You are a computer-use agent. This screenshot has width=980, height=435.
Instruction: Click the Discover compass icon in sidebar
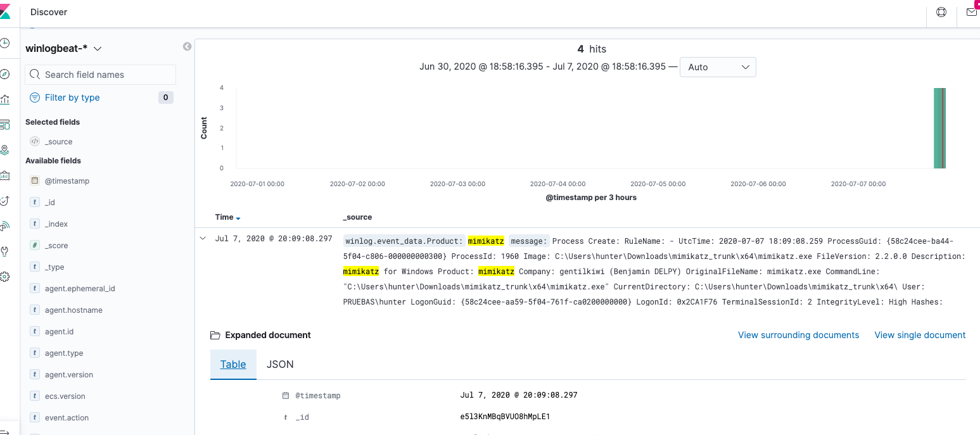click(4, 74)
